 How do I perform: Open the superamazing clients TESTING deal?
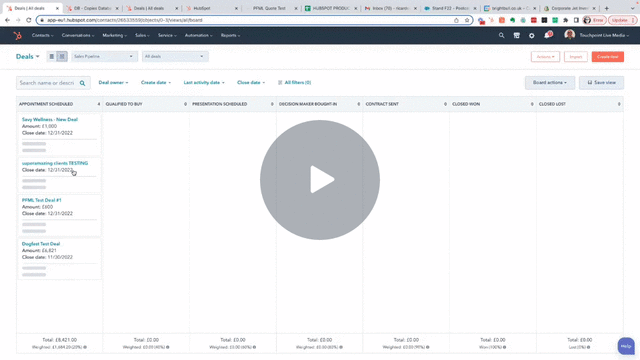click(x=55, y=163)
